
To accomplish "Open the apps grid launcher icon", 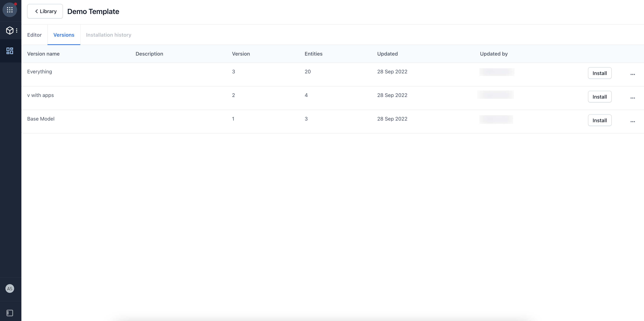I will coord(10,10).
